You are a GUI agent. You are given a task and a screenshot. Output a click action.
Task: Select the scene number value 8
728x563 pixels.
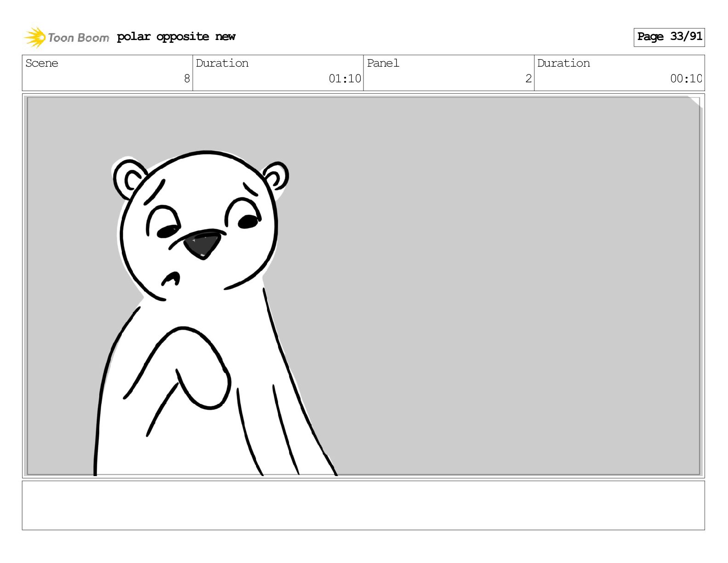point(187,79)
